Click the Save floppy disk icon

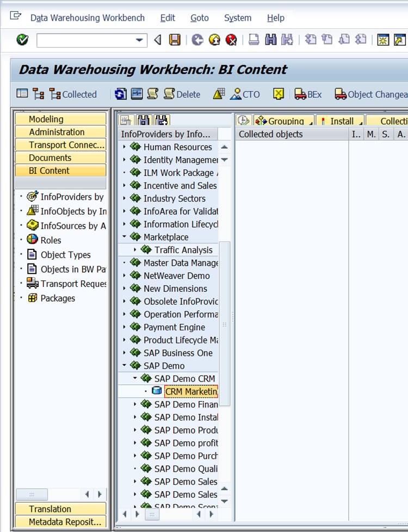click(x=175, y=40)
